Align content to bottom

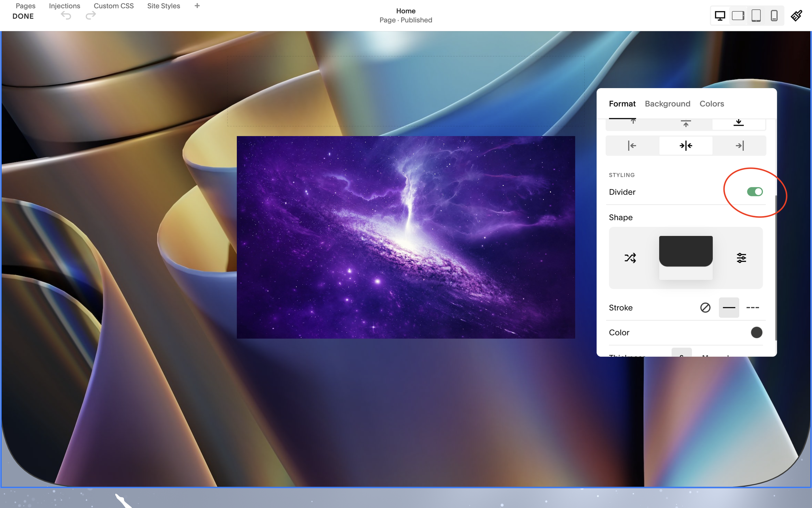739,123
